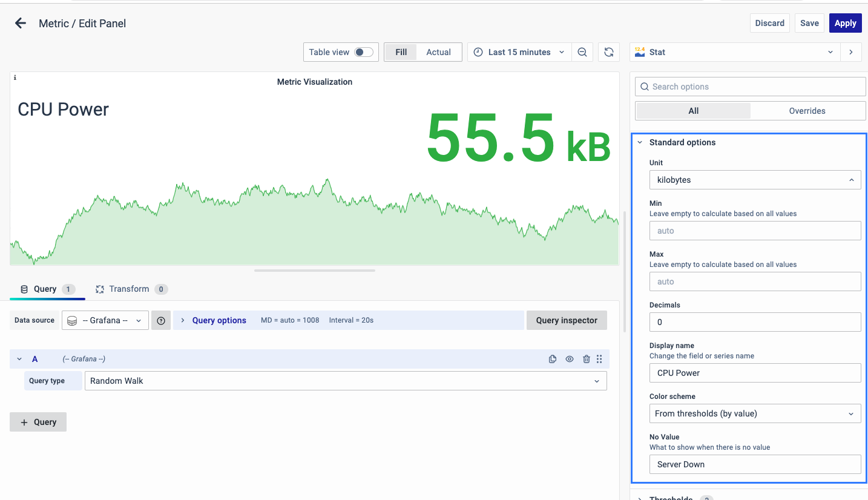Open the Unit dropdown showing kilobytes

754,180
